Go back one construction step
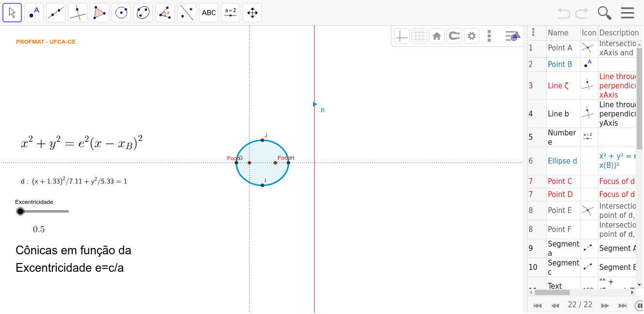This screenshot has width=644, height=314. coord(555,305)
